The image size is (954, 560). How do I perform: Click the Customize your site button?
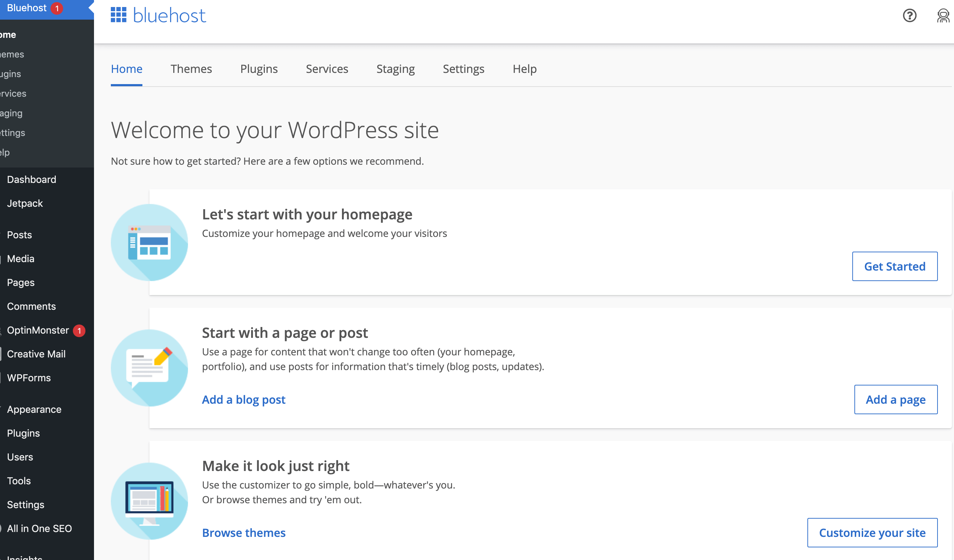pos(873,533)
